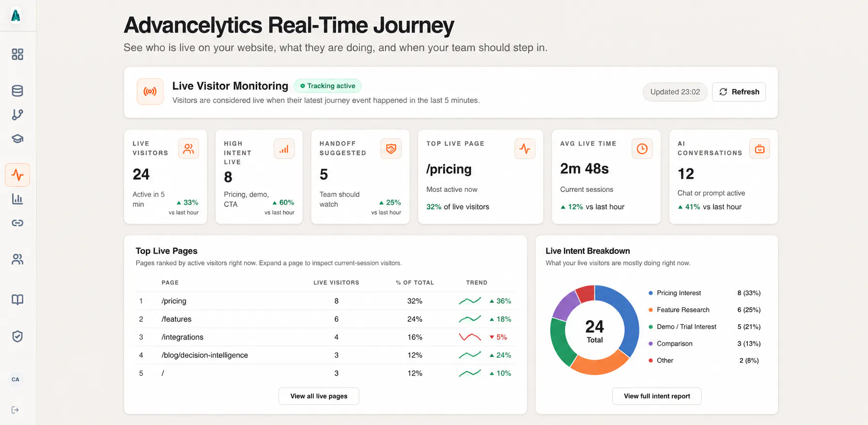868x425 pixels.
Task: Click the CA avatar in sidebar
Action: [x=15, y=379]
